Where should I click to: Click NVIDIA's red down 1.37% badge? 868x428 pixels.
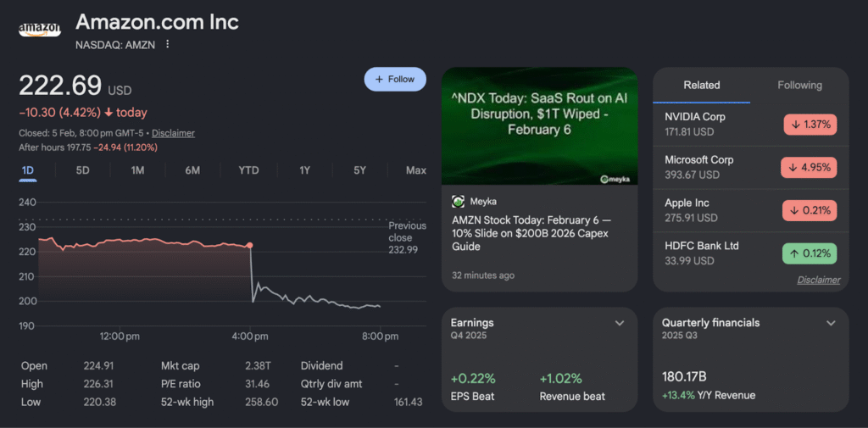click(x=809, y=125)
